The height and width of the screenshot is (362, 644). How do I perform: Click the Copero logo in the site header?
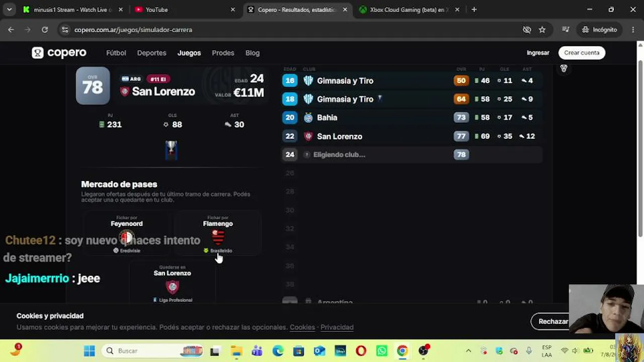[59, 53]
